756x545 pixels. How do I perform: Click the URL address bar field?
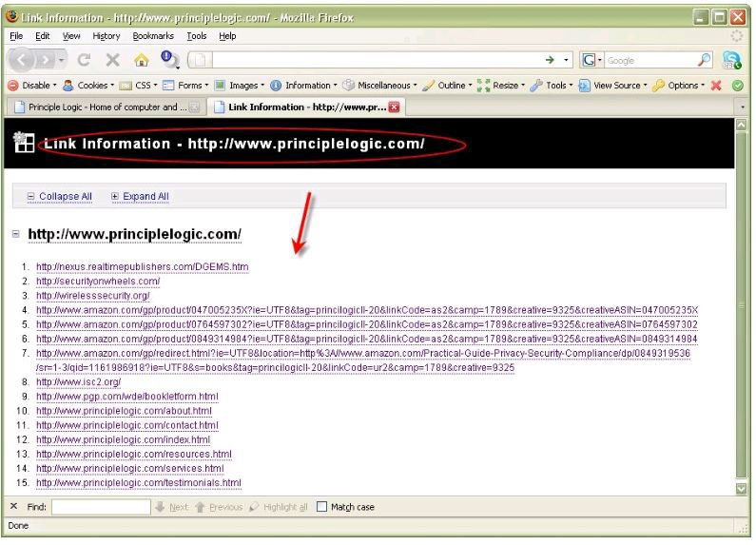(x=378, y=60)
